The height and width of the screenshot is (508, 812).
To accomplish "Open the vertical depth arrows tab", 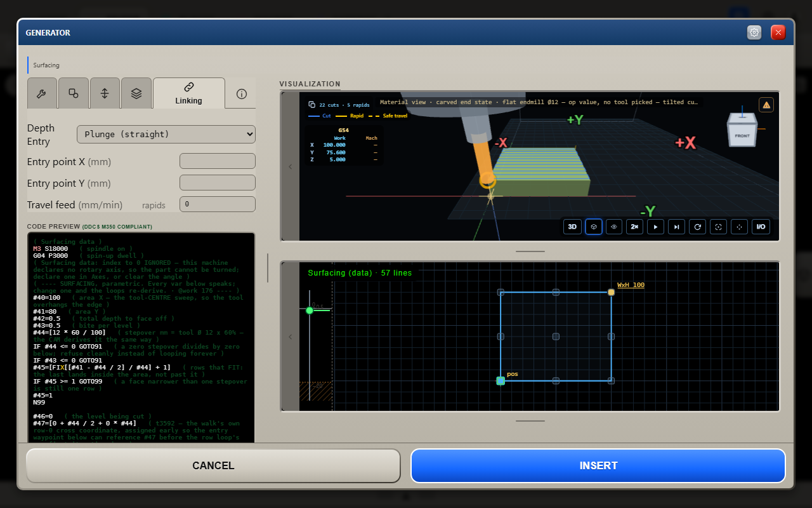I will [x=105, y=93].
